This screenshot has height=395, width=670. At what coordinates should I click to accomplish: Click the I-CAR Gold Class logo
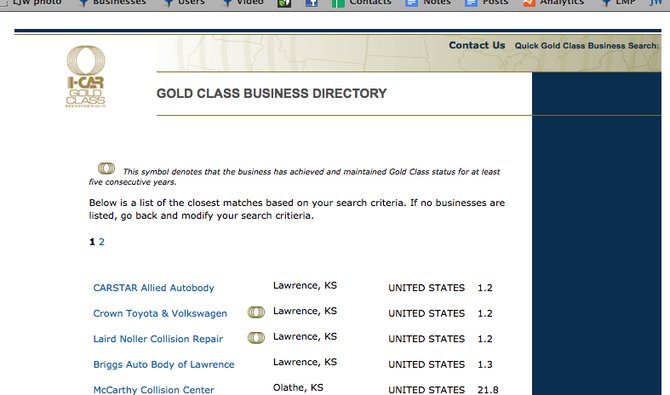pos(86,77)
